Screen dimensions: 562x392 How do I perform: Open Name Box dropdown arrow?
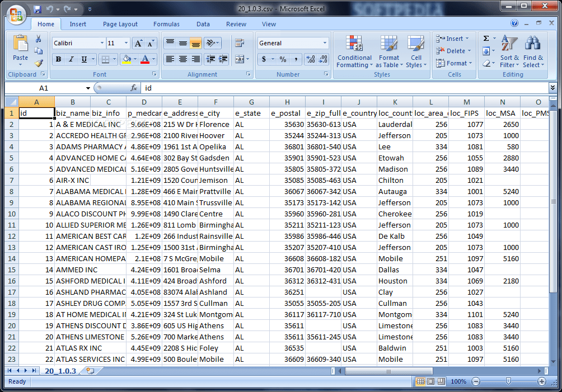88,88
